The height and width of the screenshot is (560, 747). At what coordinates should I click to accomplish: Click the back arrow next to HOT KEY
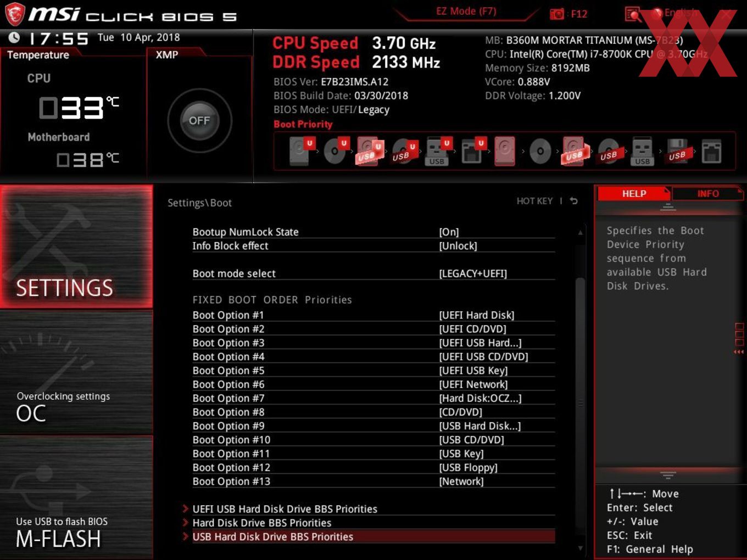[x=573, y=201]
